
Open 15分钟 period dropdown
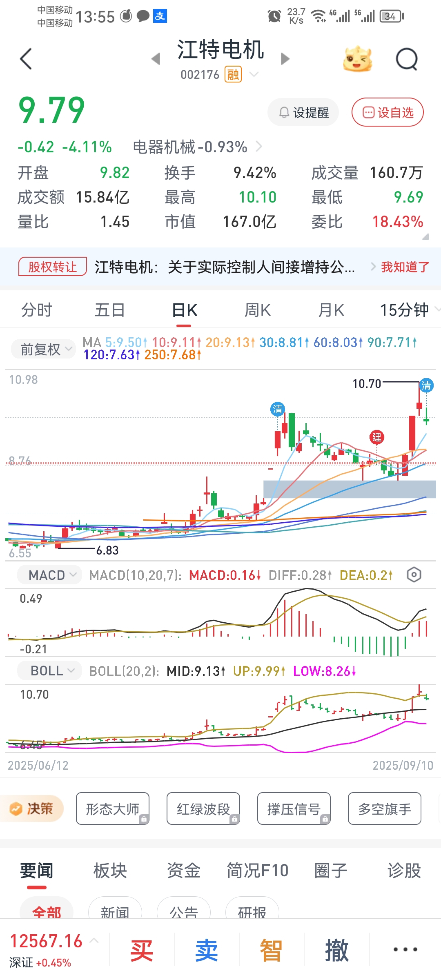(x=410, y=310)
